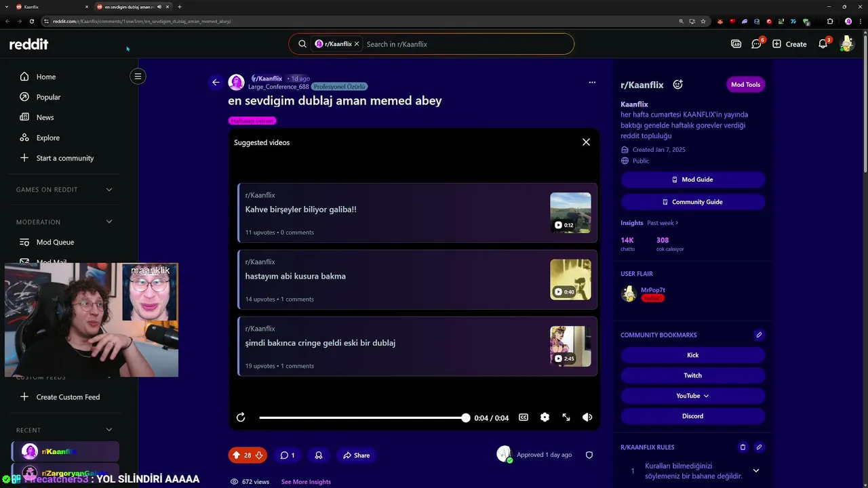
Task: Expand Insights Past week
Action: 663,223
